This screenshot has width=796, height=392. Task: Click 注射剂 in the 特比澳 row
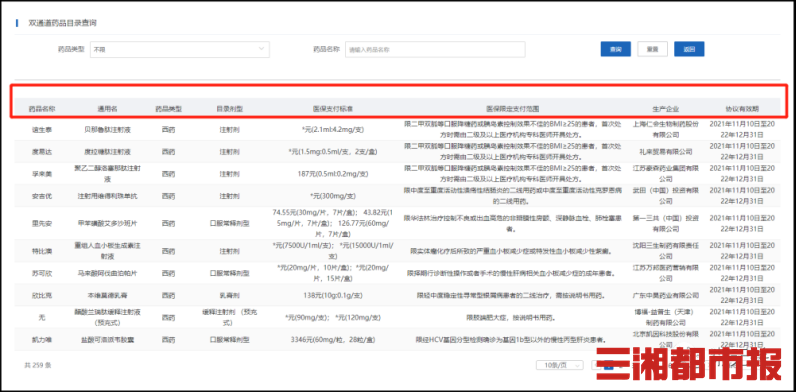pos(229,251)
